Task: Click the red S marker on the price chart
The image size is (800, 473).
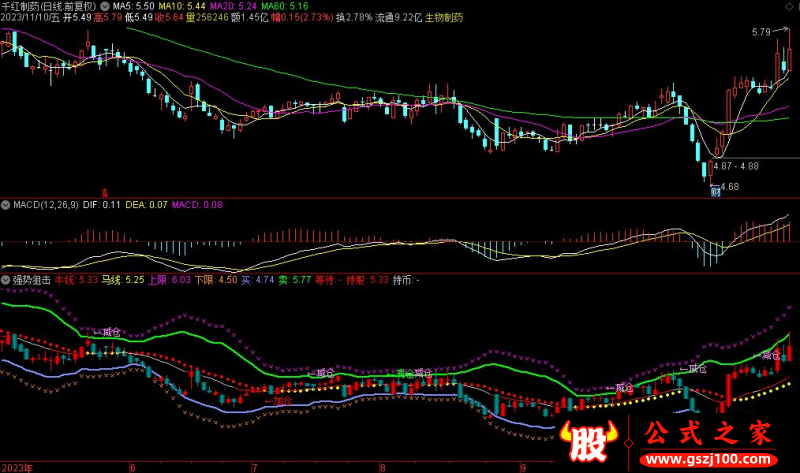Action: click(105, 193)
